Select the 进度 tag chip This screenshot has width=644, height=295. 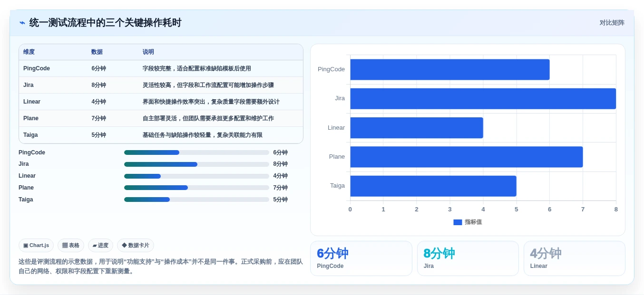click(x=100, y=246)
